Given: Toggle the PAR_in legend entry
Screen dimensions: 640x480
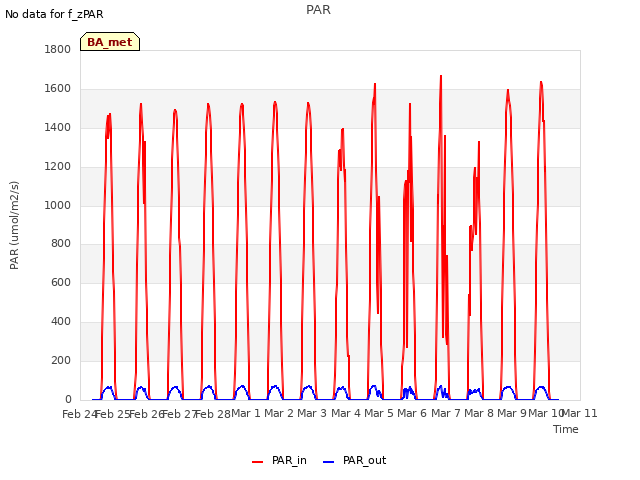Looking at the screenshot, I should tap(279, 460).
